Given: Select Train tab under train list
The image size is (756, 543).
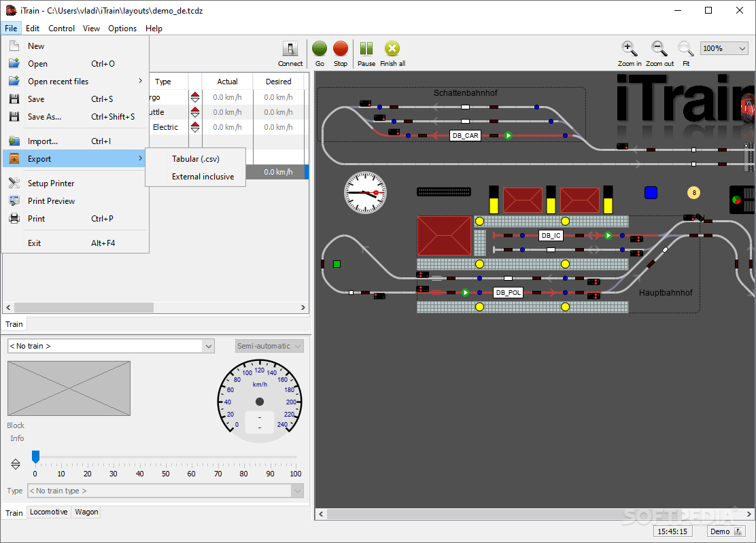Looking at the screenshot, I should click(x=14, y=324).
